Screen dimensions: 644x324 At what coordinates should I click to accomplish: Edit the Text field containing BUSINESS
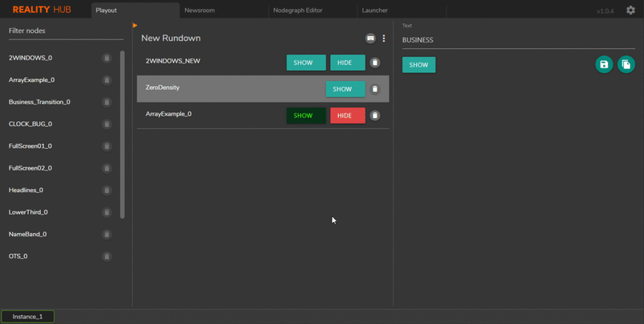pyautogui.click(x=518, y=40)
